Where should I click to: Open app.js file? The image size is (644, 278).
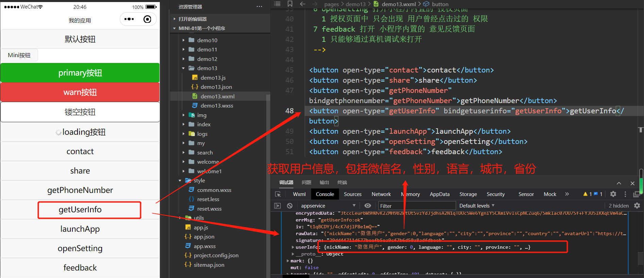tap(201, 227)
